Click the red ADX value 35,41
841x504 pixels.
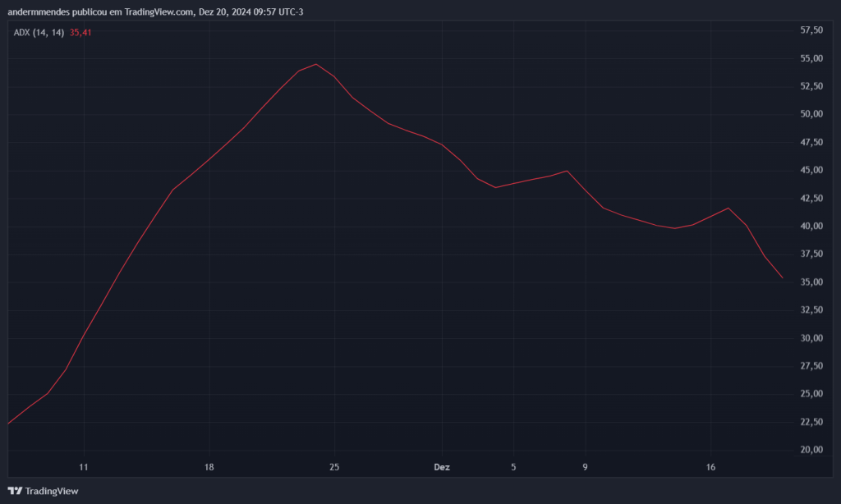pyautogui.click(x=80, y=31)
